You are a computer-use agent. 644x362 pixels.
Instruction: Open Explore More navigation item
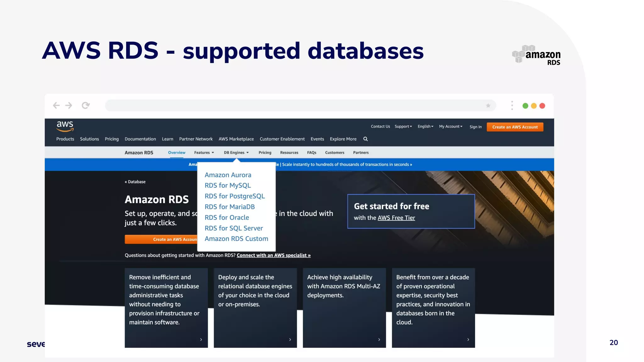pyautogui.click(x=343, y=139)
